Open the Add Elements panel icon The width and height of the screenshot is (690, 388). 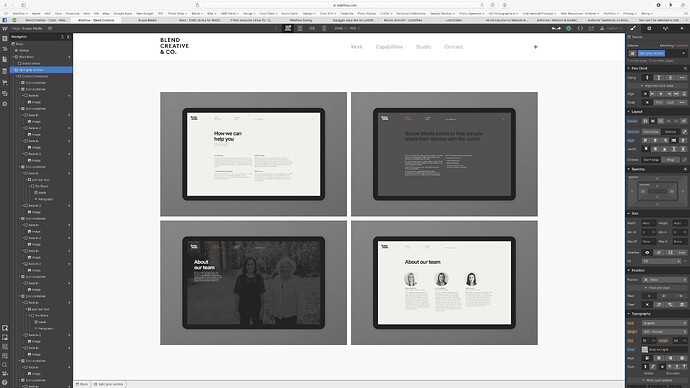(x=5, y=39)
